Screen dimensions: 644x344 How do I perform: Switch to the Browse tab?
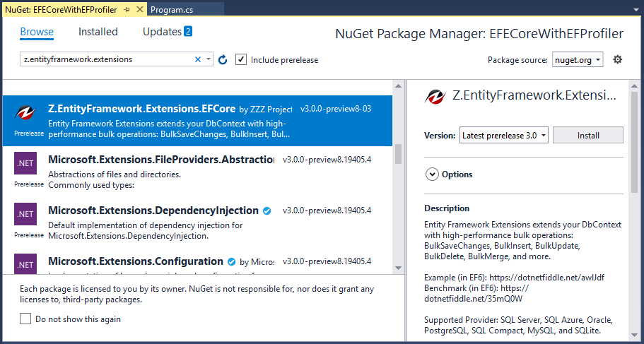(x=37, y=32)
